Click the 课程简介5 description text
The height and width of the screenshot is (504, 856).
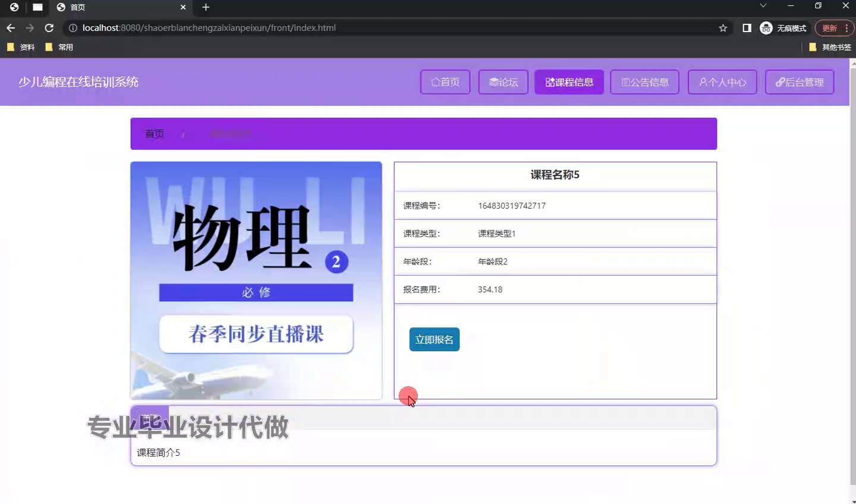click(159, 453)
